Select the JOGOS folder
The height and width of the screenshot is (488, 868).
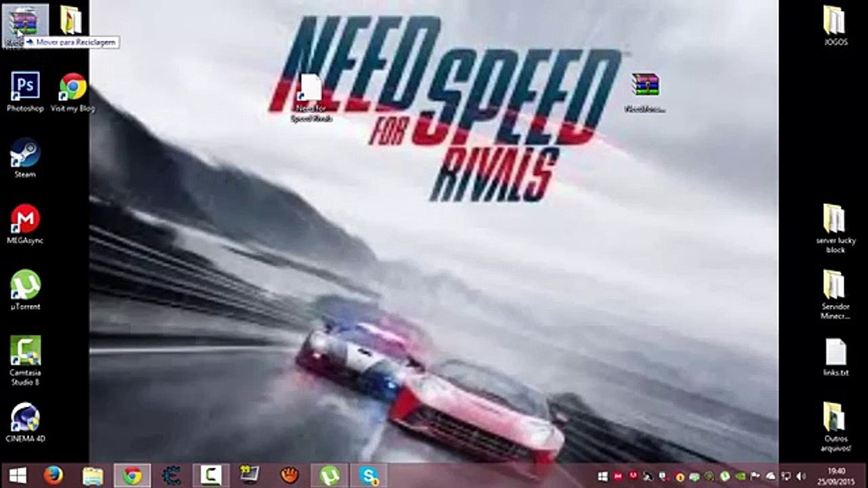click(835, 26)
